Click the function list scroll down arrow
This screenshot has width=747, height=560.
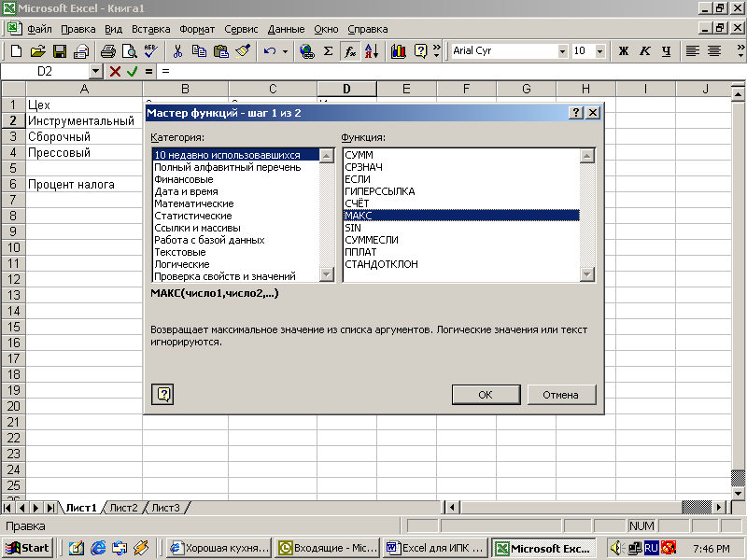pos(587,274)
